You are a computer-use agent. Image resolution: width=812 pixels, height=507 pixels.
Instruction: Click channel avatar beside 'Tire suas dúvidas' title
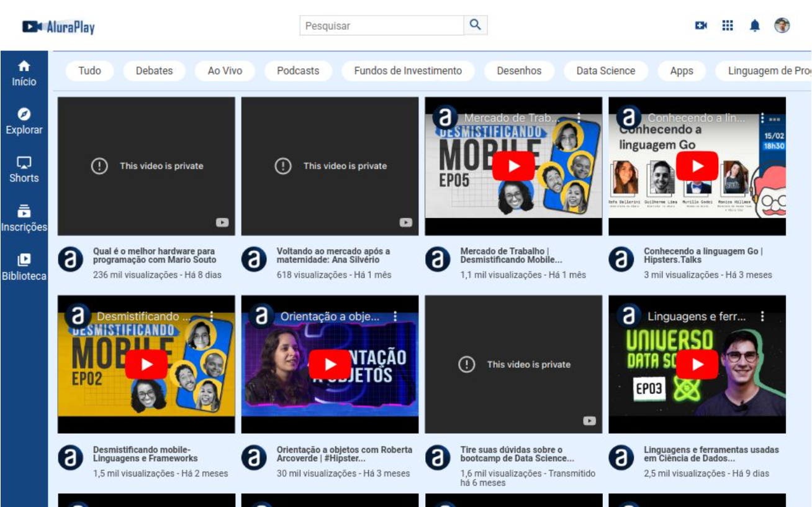pos(438,459)
